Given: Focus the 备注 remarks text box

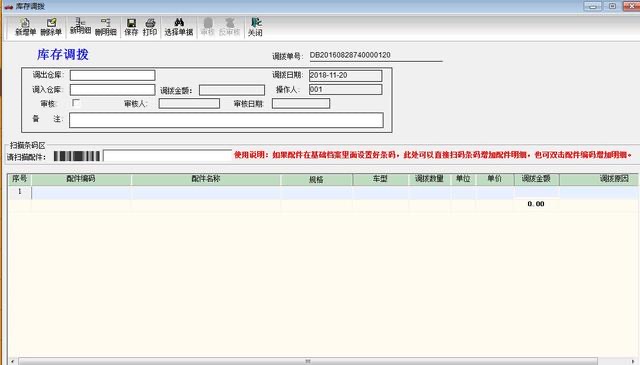Looking at the screenshot, I should [x=226, y=120].
